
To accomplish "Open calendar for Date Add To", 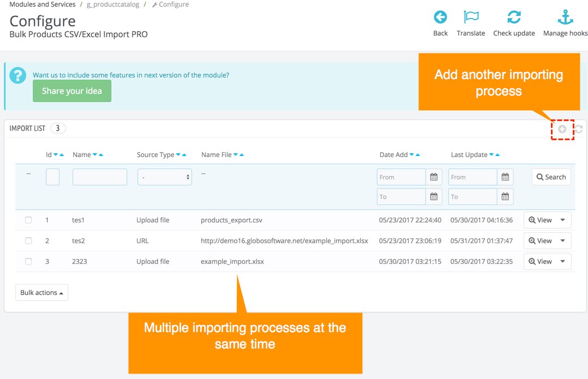I will tap(434, 196).
